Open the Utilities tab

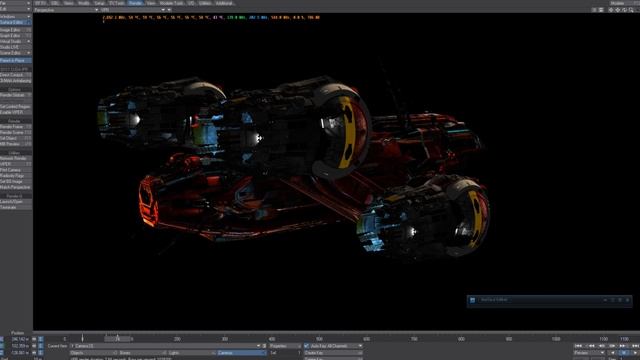pos(205,3)
